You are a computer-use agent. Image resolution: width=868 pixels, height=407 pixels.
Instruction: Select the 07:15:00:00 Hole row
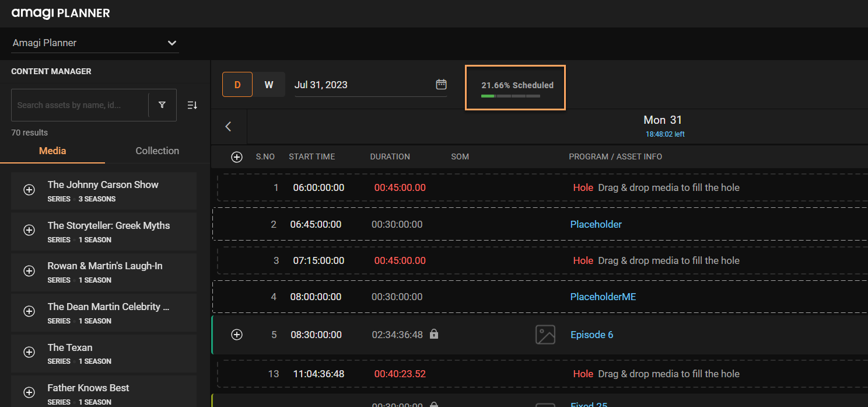pos(542,260)
